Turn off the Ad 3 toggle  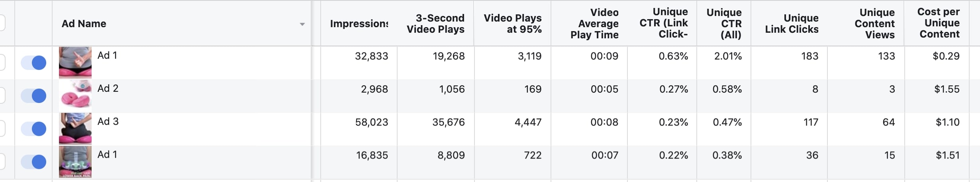coord(33,129)
